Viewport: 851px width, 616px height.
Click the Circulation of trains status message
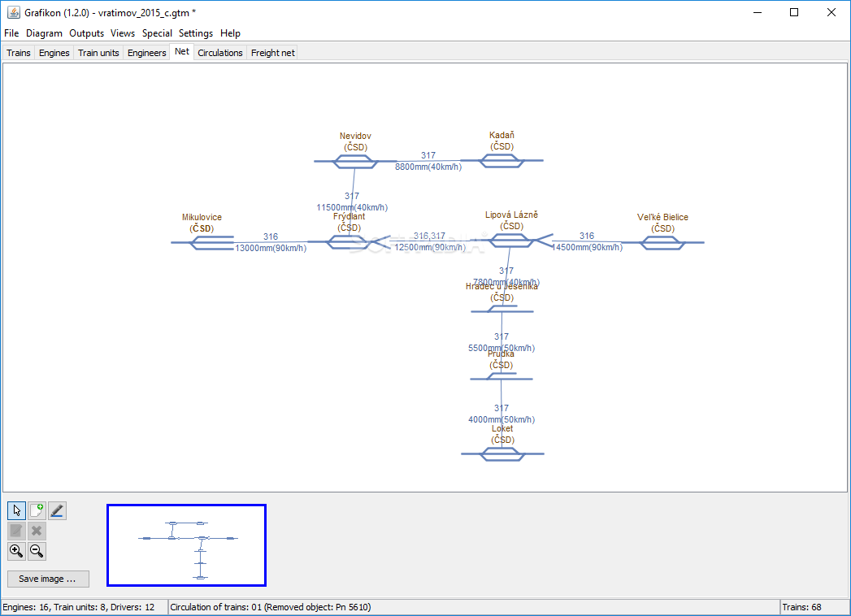pyautogui.click(x=271, y=607)
